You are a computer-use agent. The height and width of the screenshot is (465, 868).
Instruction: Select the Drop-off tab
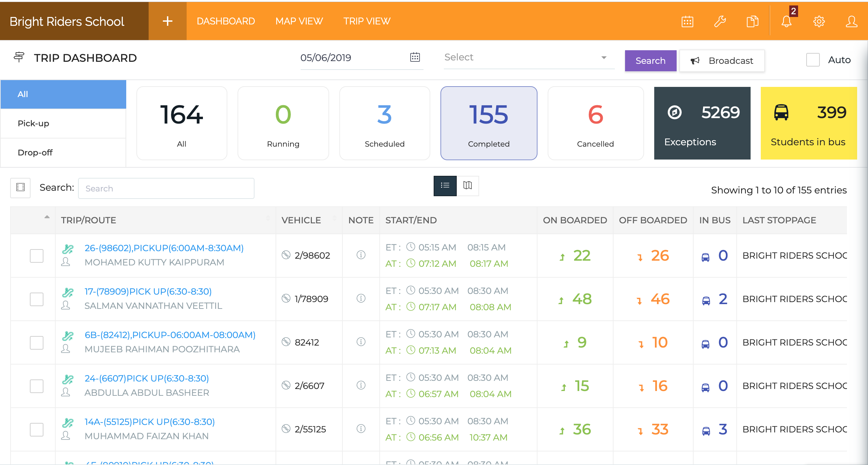(x=63, y=152)
